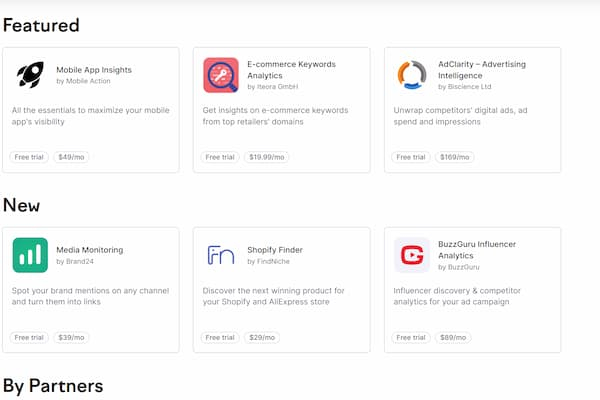Click the $19.99/mo price badge

pos(266,157)
